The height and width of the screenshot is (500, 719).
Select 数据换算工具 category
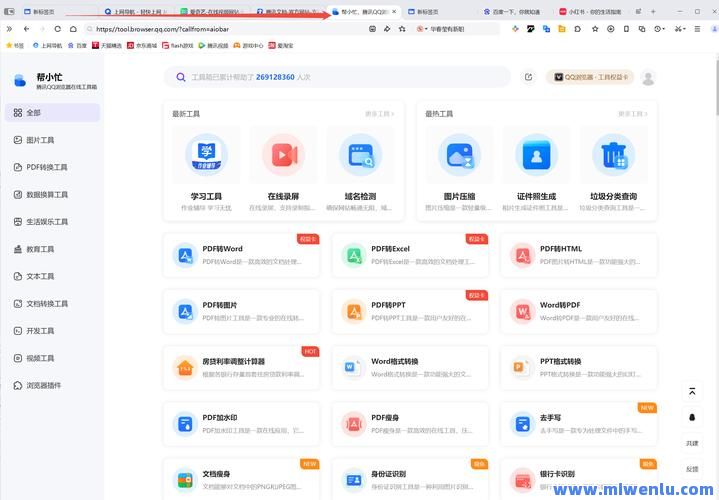pyautogui.click(x=52, y=194)
